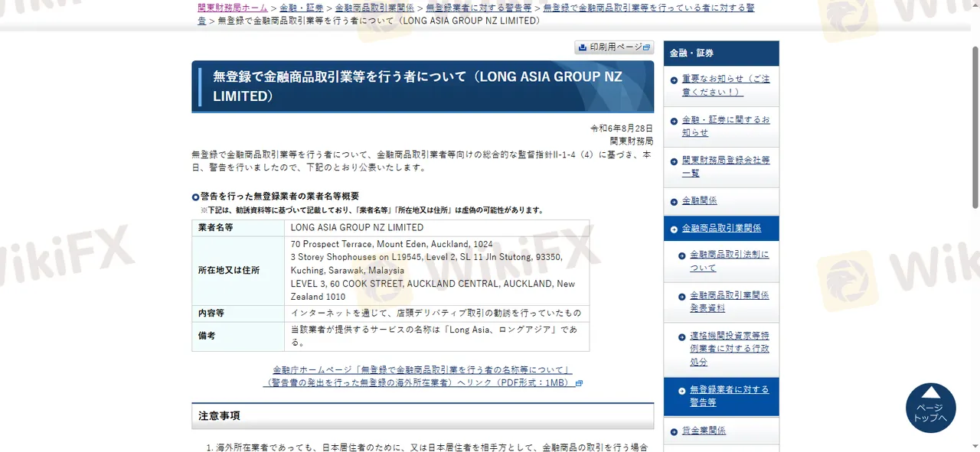
Task: Click arrow icon beside 無登録業者に対する警告等
Action: (682, 390)
